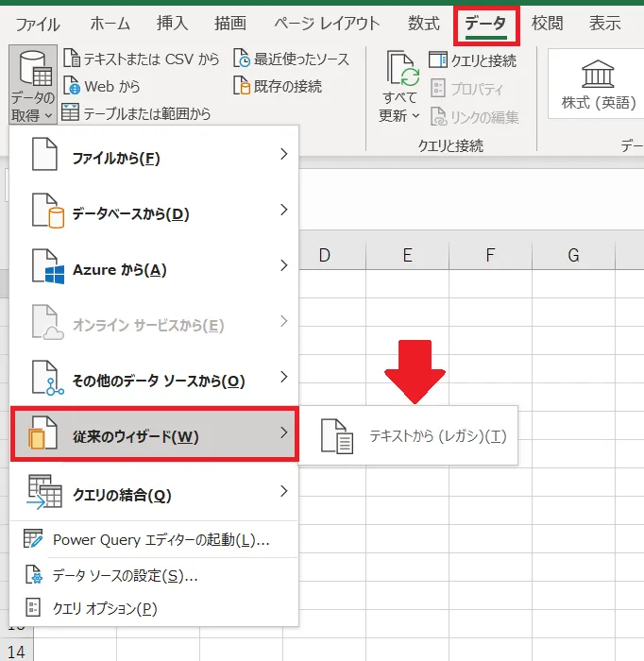Choose データベースから(D) menu label

click(130, 214)
